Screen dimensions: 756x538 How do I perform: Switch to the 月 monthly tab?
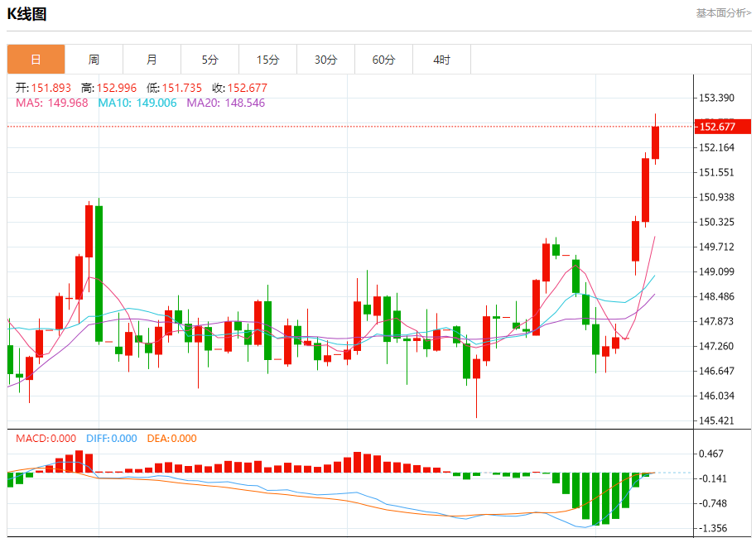pyautogui.click(x=152, y=60)
